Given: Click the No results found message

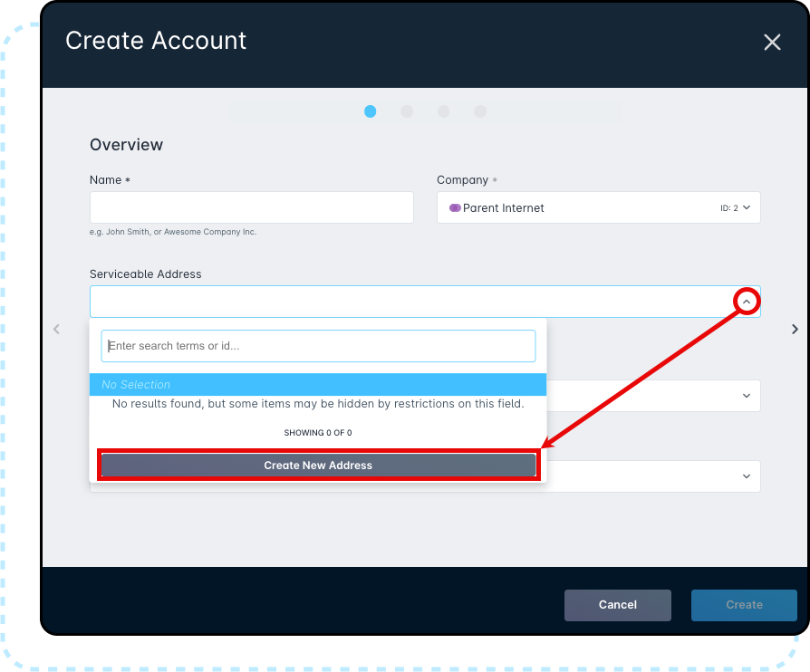Looking at the screenshot, I should click(x=318, y=403).
